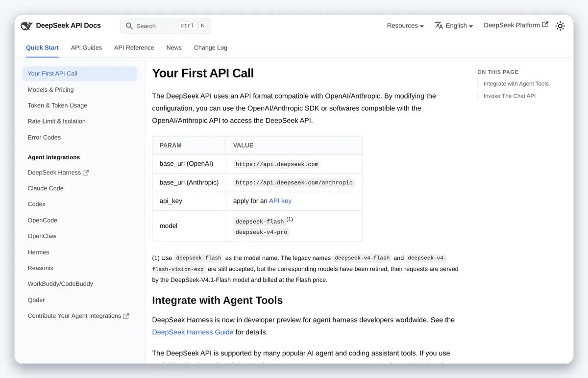Click the DeepSeek whale logo icon
This screenshot has width=588, height=378.
[x=26, y=26]
